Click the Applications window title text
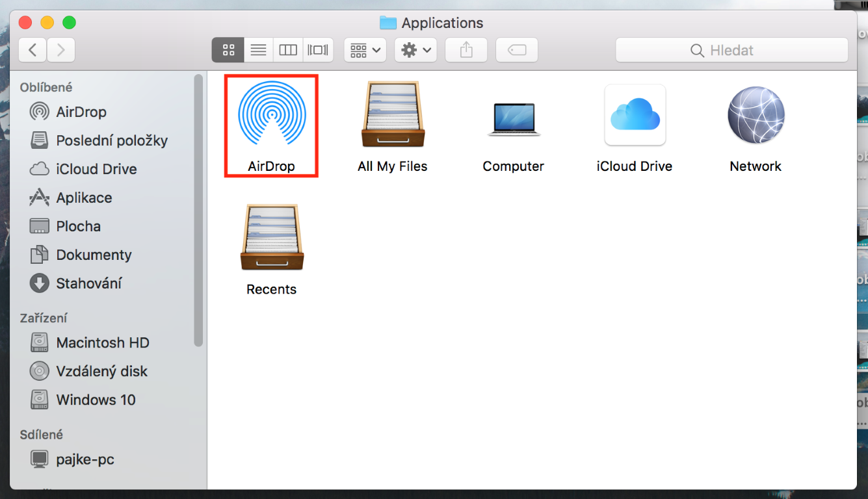Viewport: 868px width, 499px height. (443, 23)
